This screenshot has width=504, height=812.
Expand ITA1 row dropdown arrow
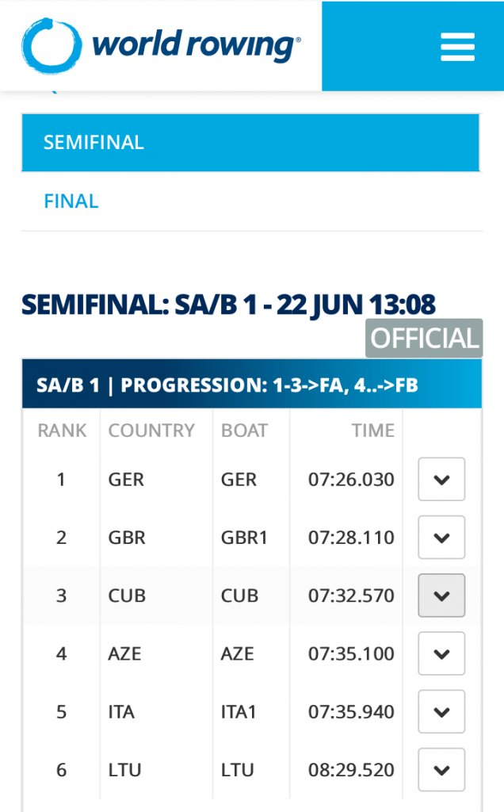coord(441,711)
